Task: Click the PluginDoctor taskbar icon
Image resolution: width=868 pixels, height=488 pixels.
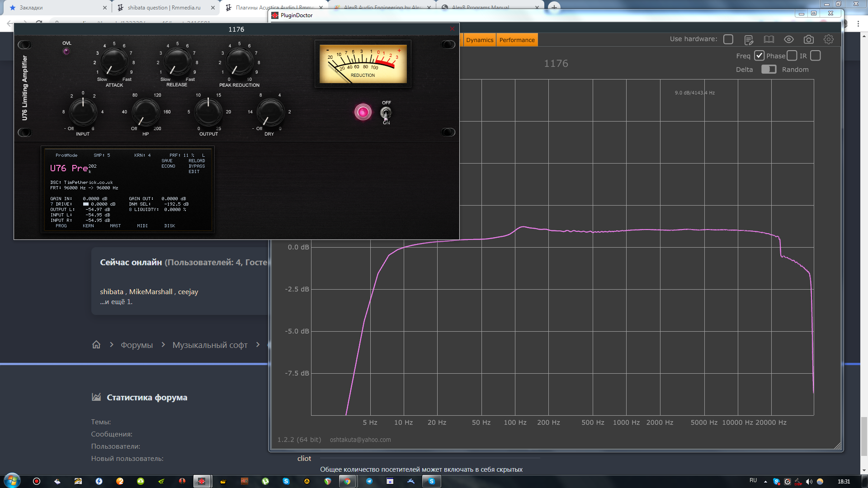Action: tap(202, 481)
